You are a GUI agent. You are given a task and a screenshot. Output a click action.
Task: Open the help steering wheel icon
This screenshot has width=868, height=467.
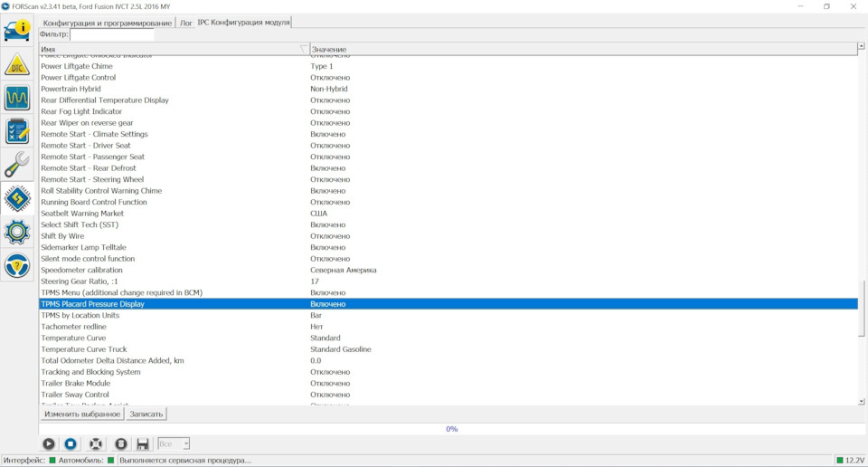point(17,266)
